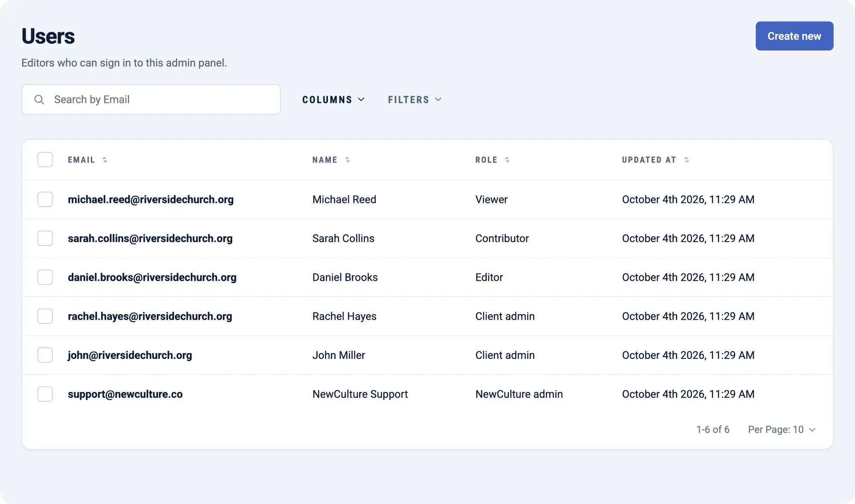Focus the Search by Email field

(151, 100)
